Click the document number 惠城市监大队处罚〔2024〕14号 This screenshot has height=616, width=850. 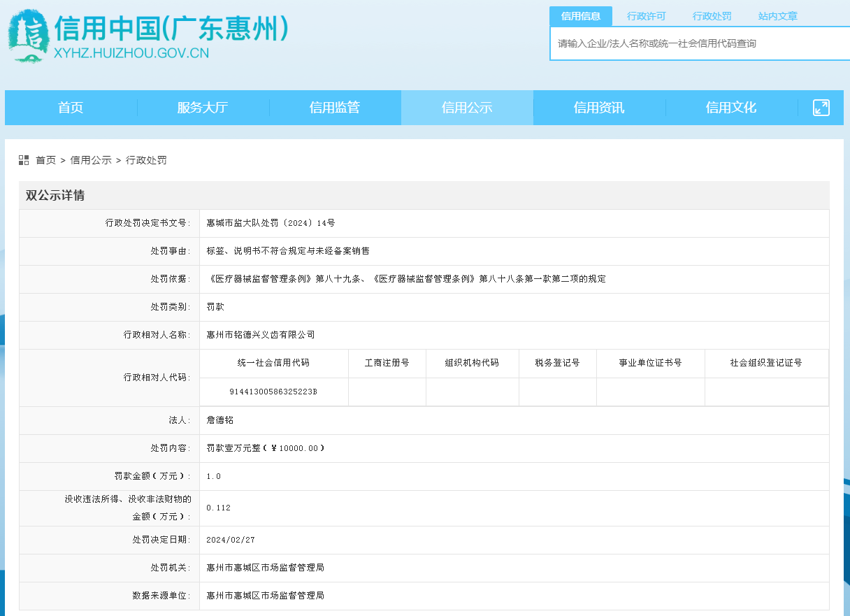click(271, 223)
